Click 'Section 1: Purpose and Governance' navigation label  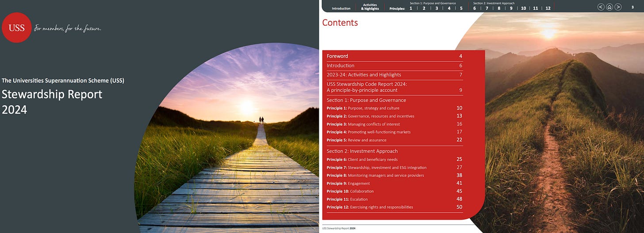[433, 3]
